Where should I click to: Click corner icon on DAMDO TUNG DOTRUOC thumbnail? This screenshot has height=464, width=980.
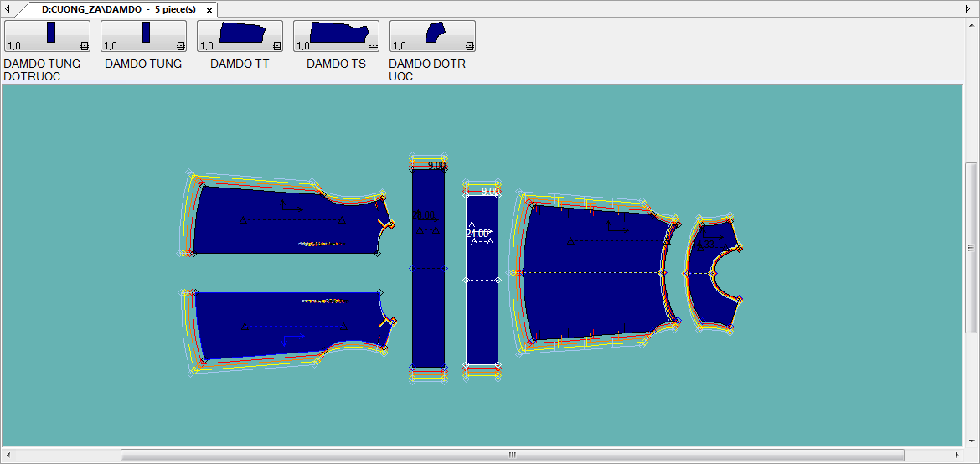(x=84, y=46)
